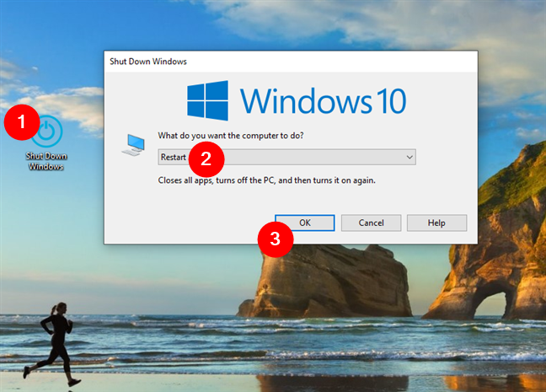Open the Restart action dropdown
Viewport: 546px width, 392px height.
tap(286, 157)
